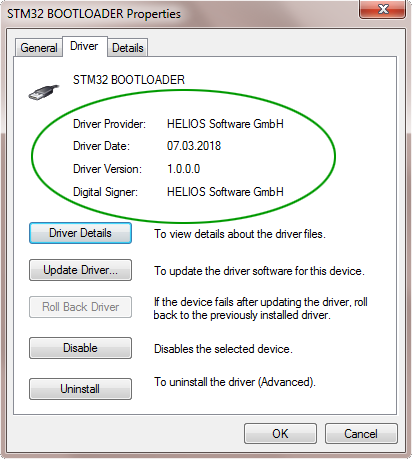The height and width of the screenshot is (459, 412).
Task: Click the "To uninstall the driver (Advanced)" description
Action: [235, 382]
